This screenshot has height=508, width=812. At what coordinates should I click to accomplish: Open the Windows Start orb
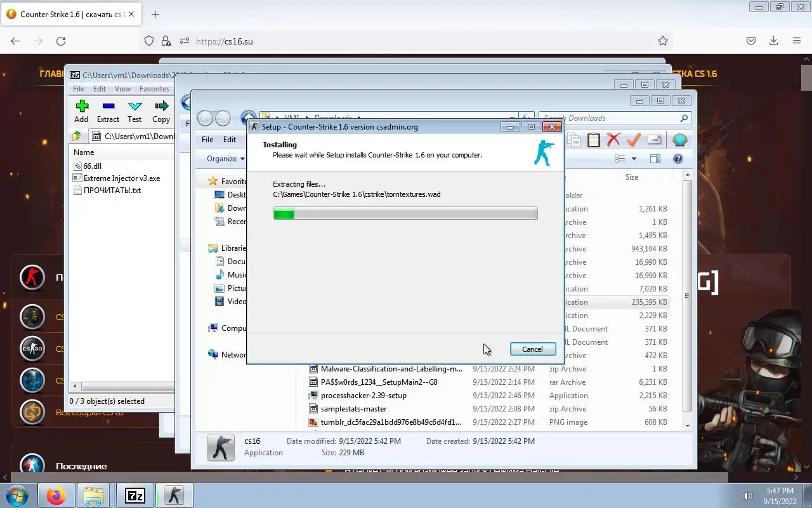pos(17,495)
